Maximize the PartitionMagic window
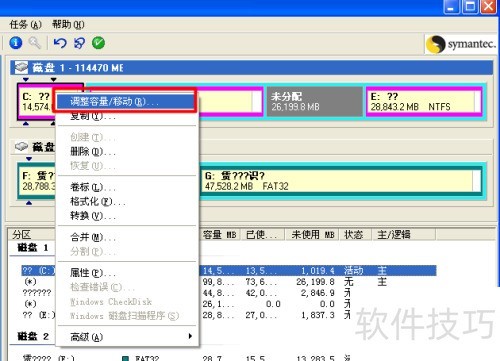Image resolution: width=500 pixels, height=361 pixels. [470, 6]
